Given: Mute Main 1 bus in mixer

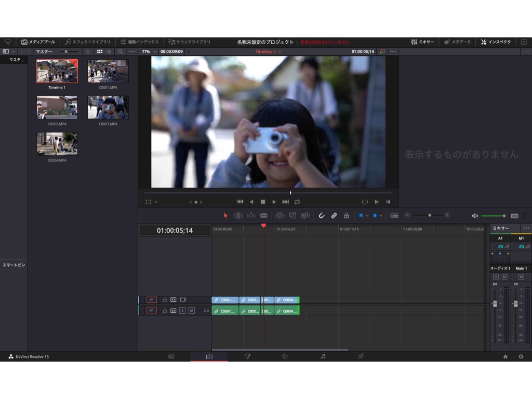Looking at the screenshot, I should (x=521, y=277).
